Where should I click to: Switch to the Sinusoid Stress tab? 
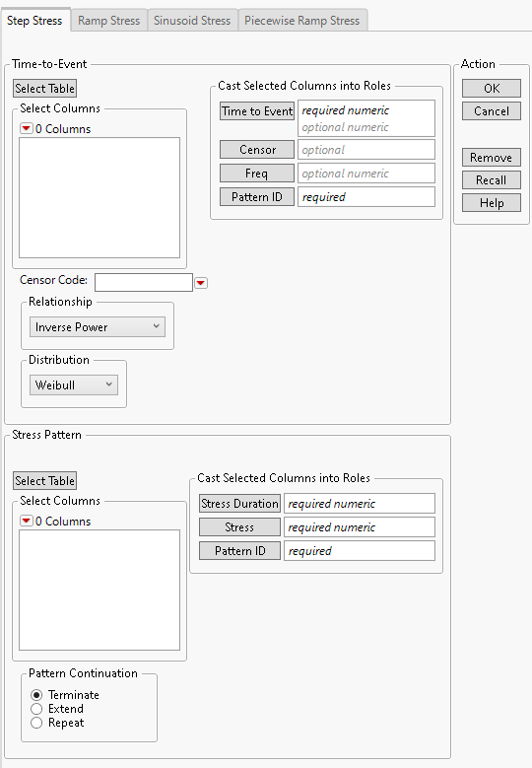pyautogui.click(x=192, y=21)
